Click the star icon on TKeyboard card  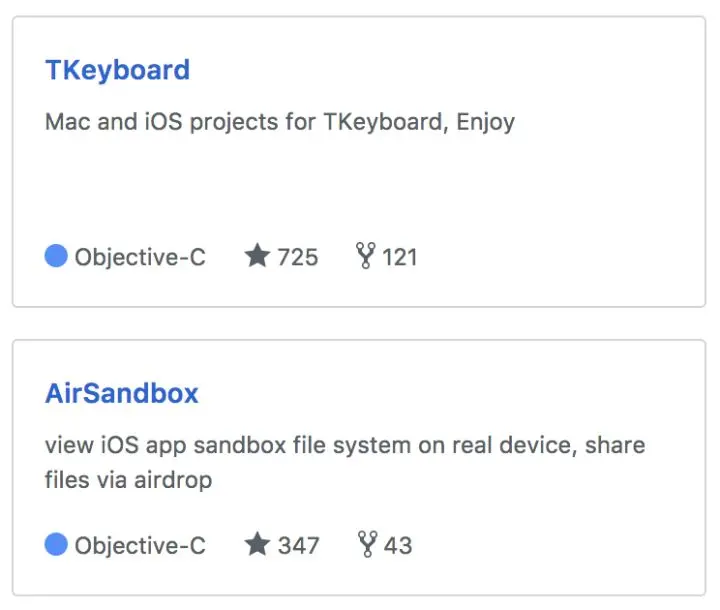point(257,255)
